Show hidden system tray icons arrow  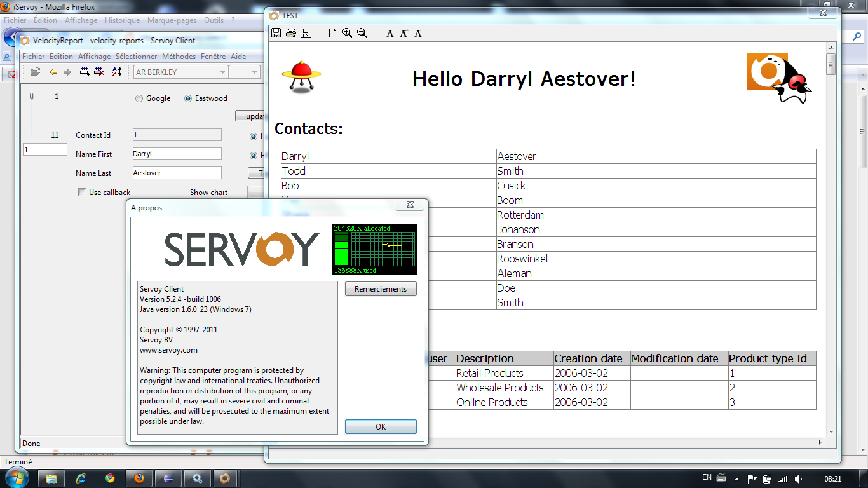point(736,479)
